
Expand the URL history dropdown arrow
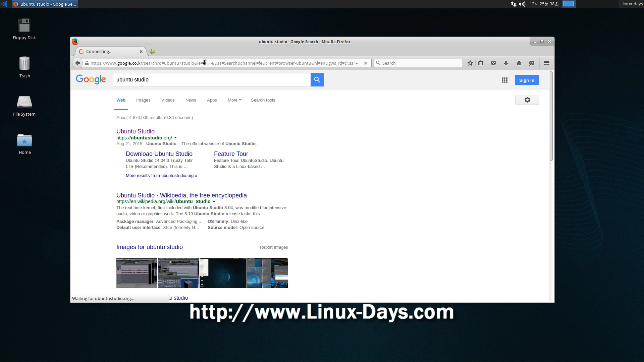coord(357,63)
